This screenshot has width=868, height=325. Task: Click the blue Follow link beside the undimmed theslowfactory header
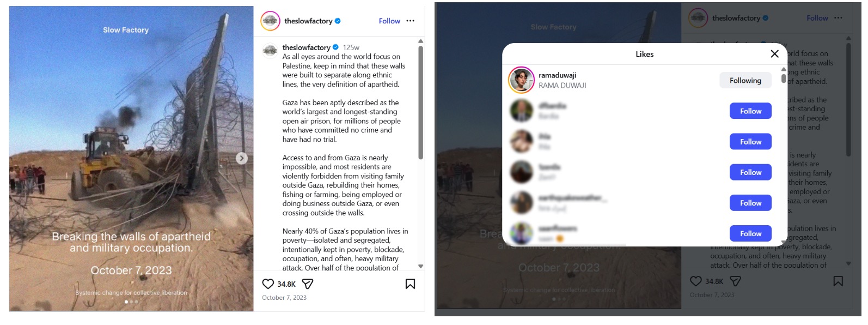[389, 21]
